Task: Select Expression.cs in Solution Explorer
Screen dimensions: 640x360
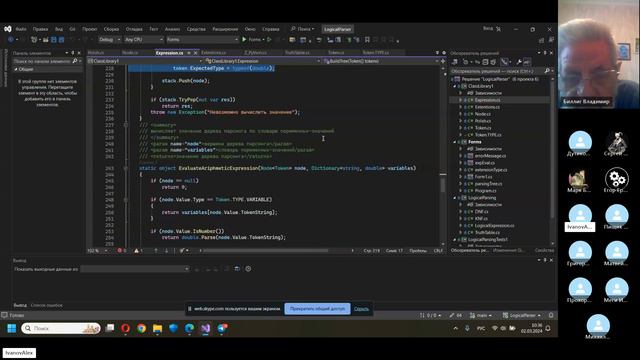Action: click(x=487, y=100)
